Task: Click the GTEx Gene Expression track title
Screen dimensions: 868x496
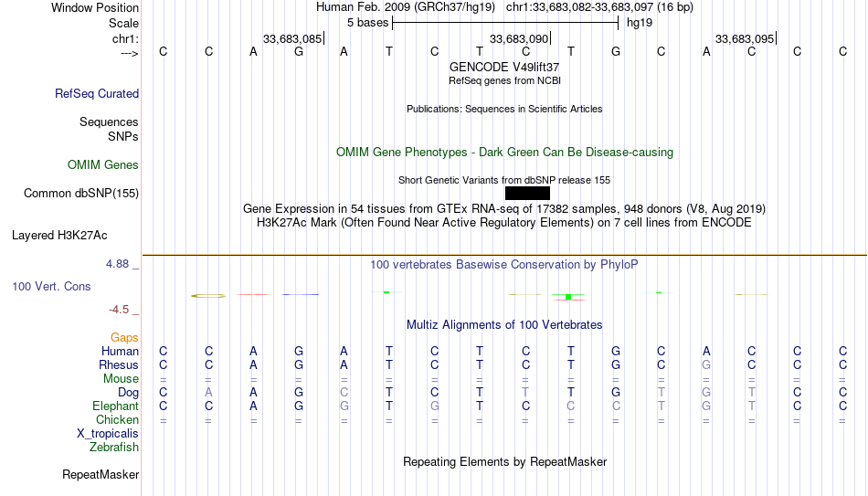Action: click(504, 208)
